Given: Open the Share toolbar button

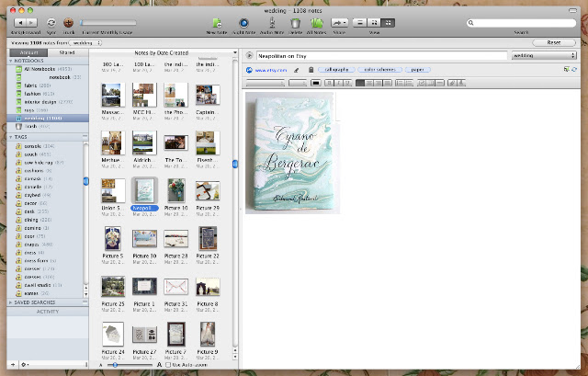Looking at the screenshot, I should tap(339, 23).
